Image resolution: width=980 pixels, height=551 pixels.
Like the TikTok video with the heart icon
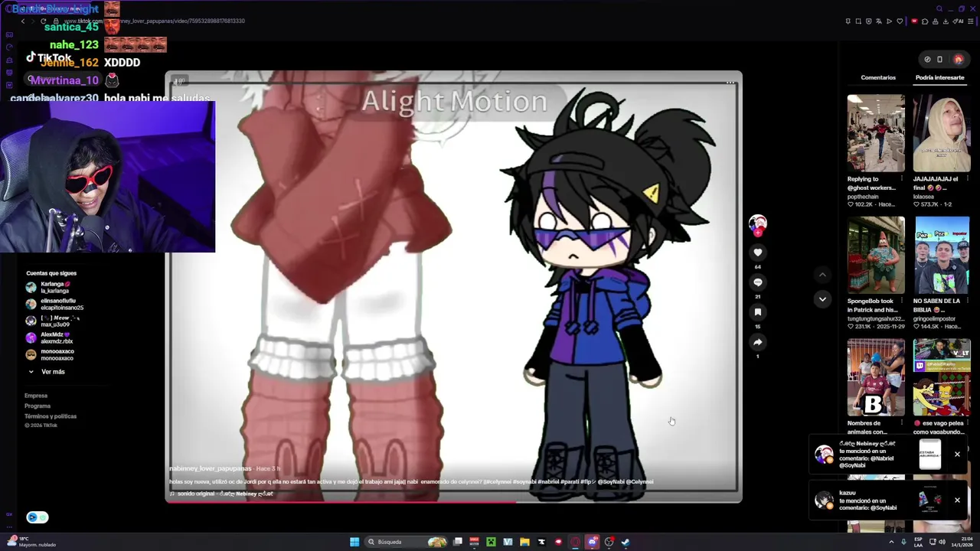coord(758,253)
